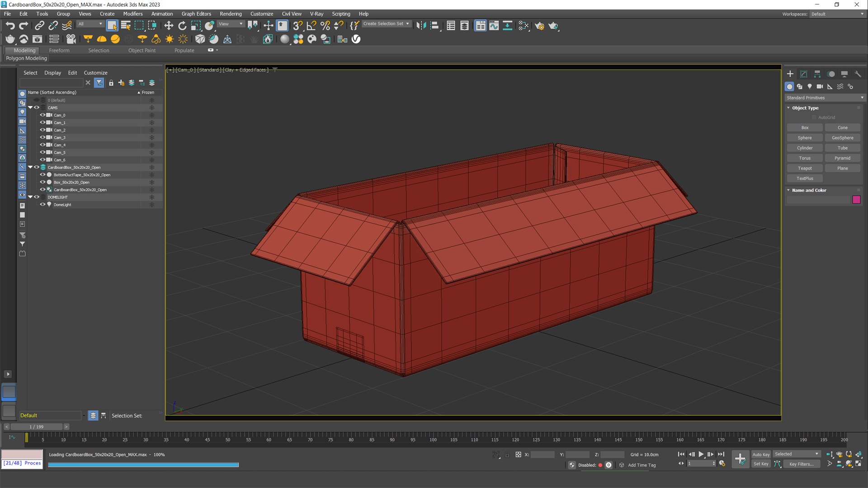This screenshot has height=488, width=868.
Task: Open the Motion command panel tab
Action: tap(831, 74)
